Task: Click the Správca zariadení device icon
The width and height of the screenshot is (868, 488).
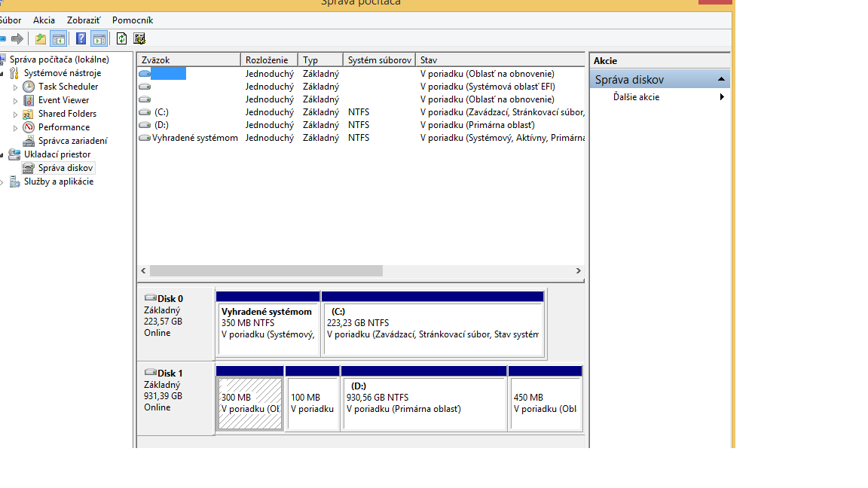Action: coord(29,141)
